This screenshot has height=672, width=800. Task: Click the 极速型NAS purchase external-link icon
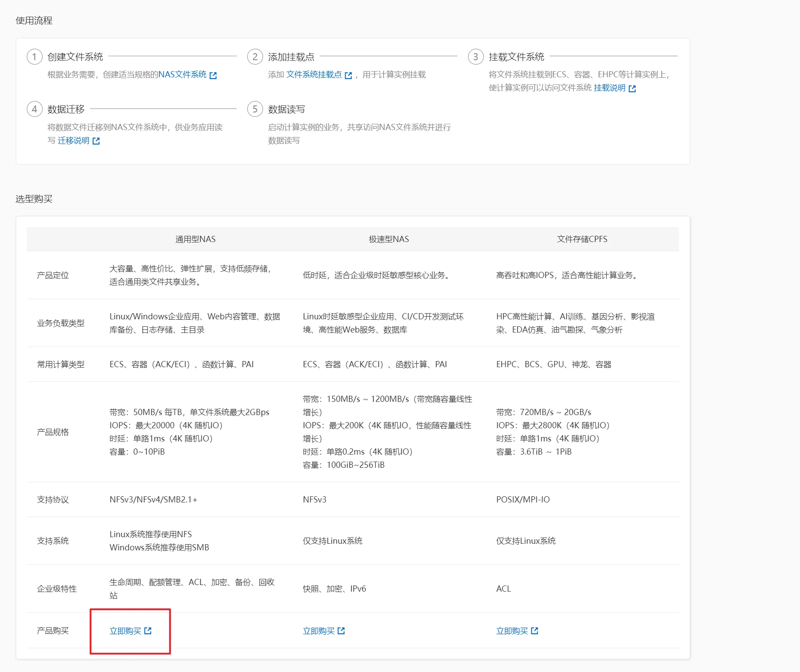(x=341, y=631)
